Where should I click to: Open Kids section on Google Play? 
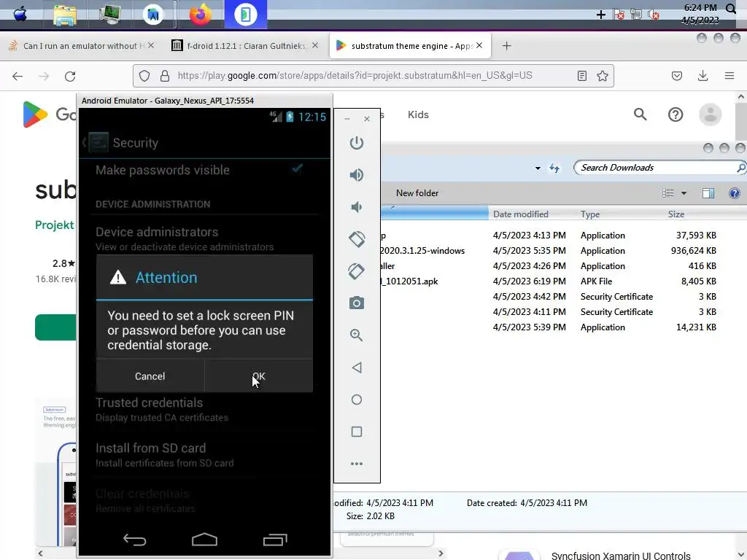[x=418, y=114]
